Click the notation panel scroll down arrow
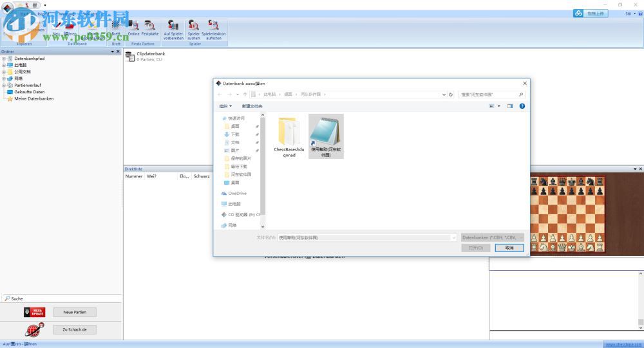This screenshot has width=644, height=348. pyautogui.click(x=641, y=328)
